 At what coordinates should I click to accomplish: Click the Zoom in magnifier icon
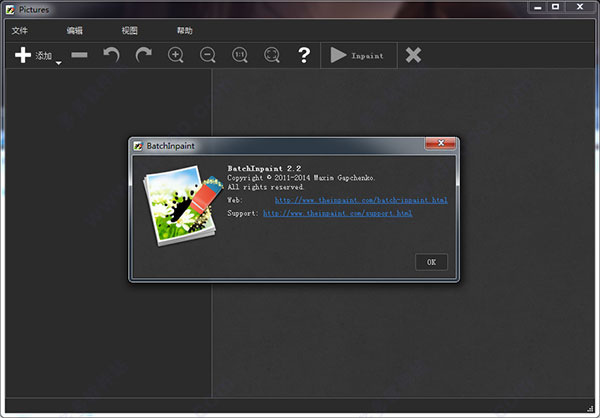point(176,55)
